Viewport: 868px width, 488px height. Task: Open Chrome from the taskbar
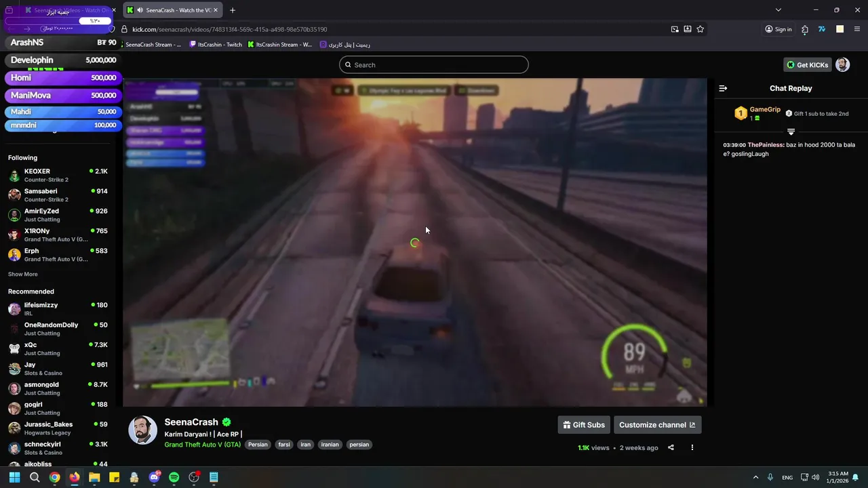coord(54,477)
